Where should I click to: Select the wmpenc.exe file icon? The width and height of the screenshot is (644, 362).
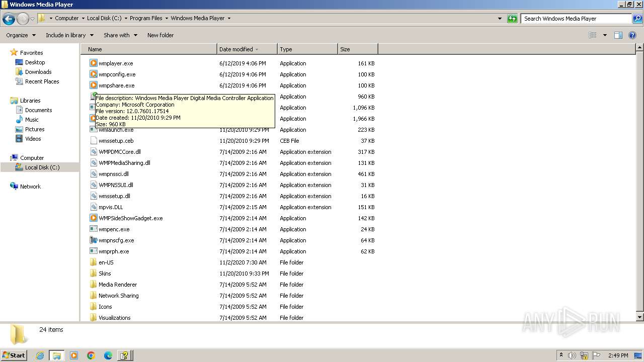93,229
